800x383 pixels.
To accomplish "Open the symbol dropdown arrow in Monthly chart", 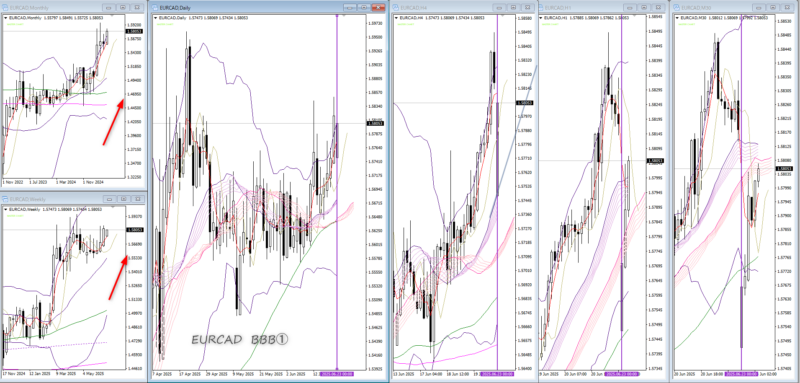I will (6, 18).
